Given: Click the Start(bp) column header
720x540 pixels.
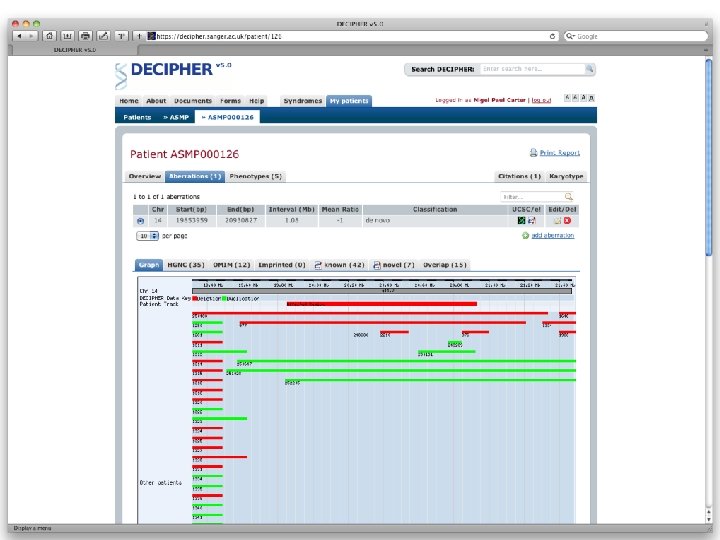Looking at the screenshot, I should pyautogui.click(x=191, y=209).
